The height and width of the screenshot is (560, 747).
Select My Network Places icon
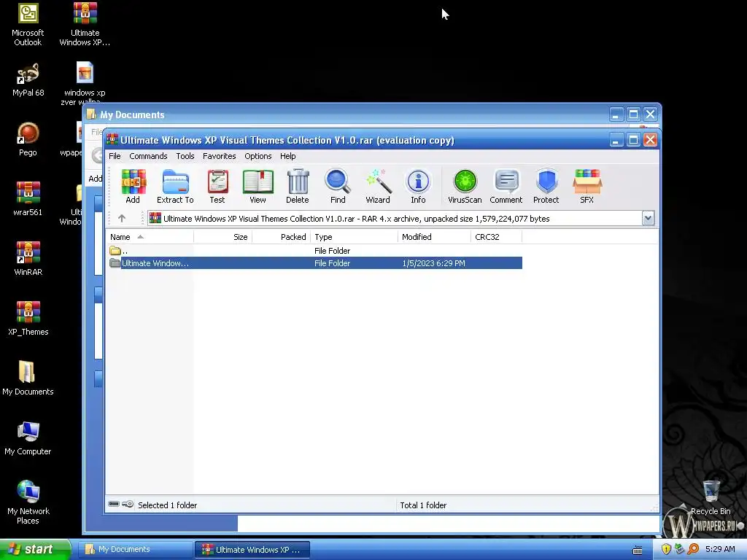(x=28, y=502)
